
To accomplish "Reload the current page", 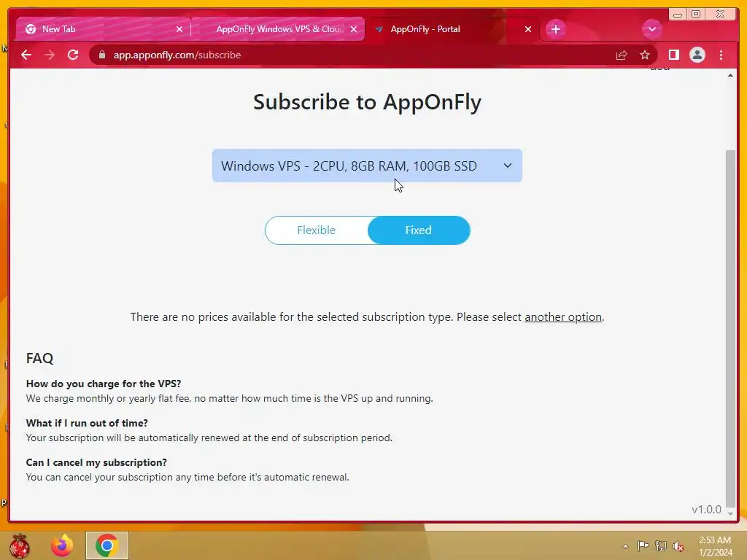I will [x=73, y=55].
